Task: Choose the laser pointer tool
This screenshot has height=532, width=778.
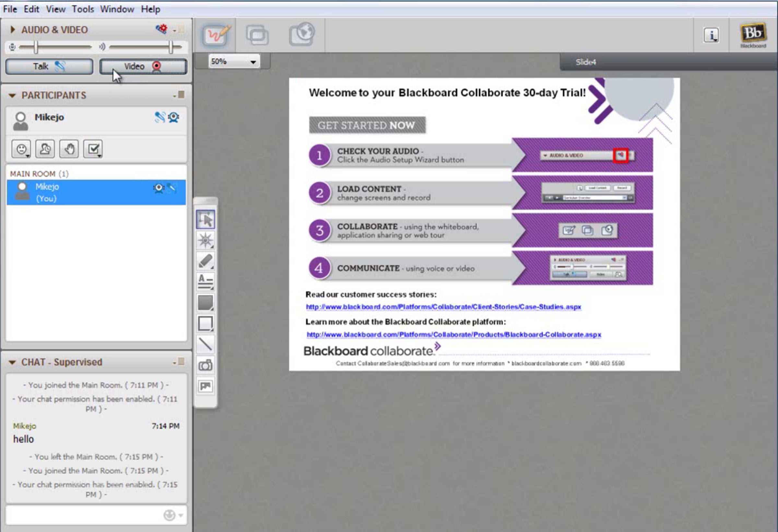Action: (x=206, y=240)
